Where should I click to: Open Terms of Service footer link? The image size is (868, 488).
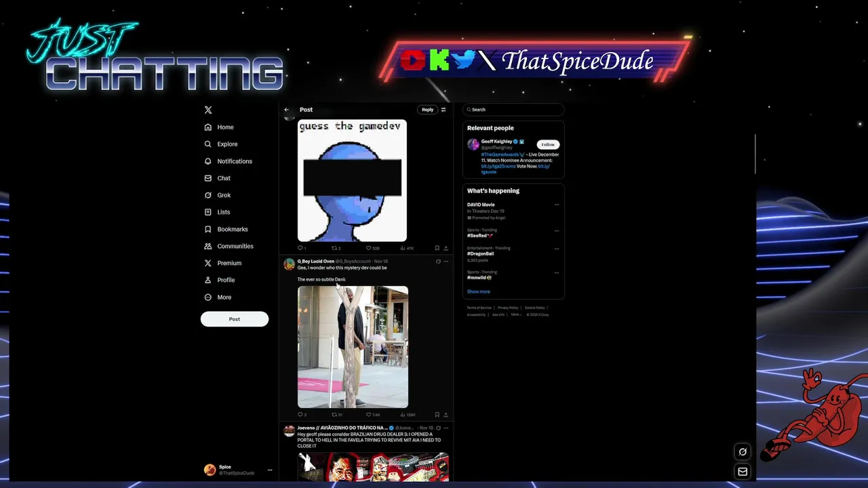[479, 308]
